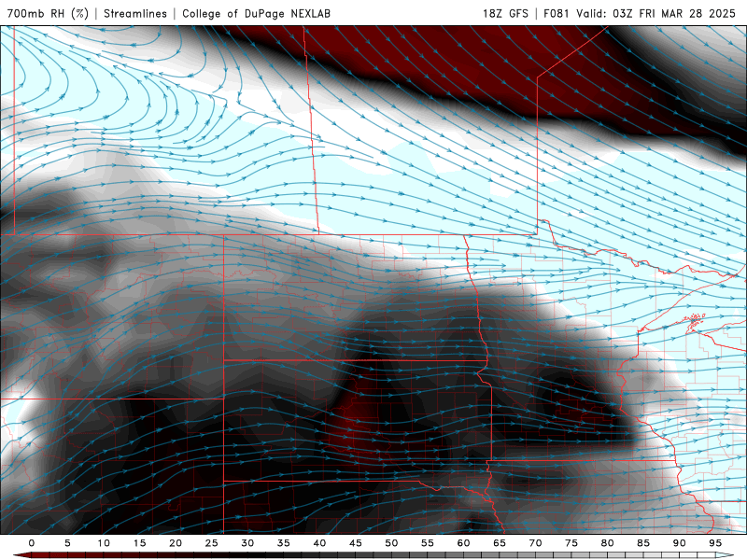
Task: Click the colorbar label '35'
Action: [284, 543]
